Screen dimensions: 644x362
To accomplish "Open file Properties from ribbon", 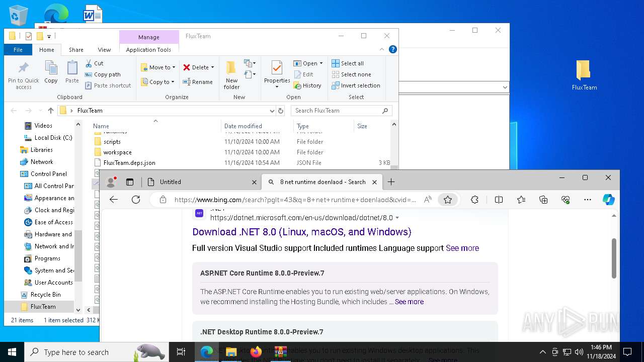I will [x=277, y=75].
